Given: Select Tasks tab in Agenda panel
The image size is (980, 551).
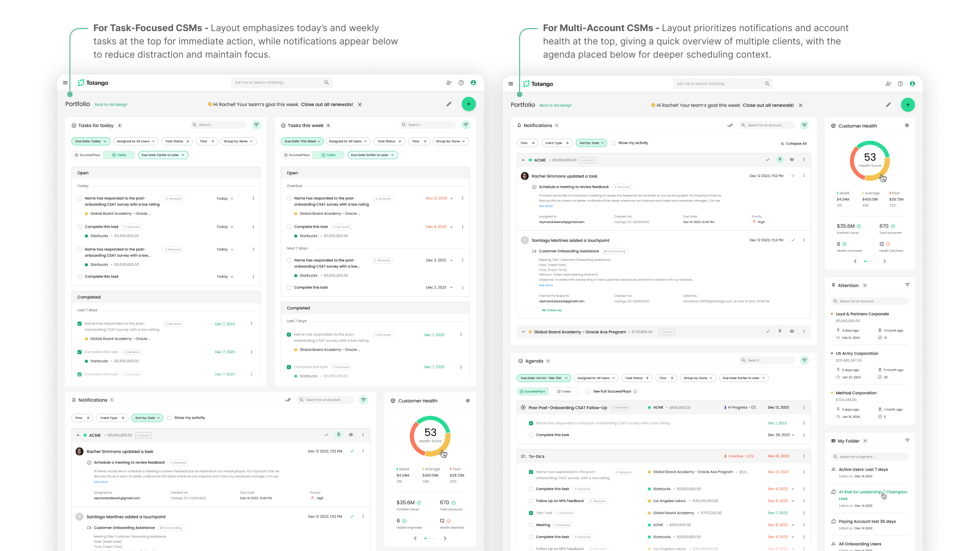Looking at the screenshot, I should pos(564,391).
